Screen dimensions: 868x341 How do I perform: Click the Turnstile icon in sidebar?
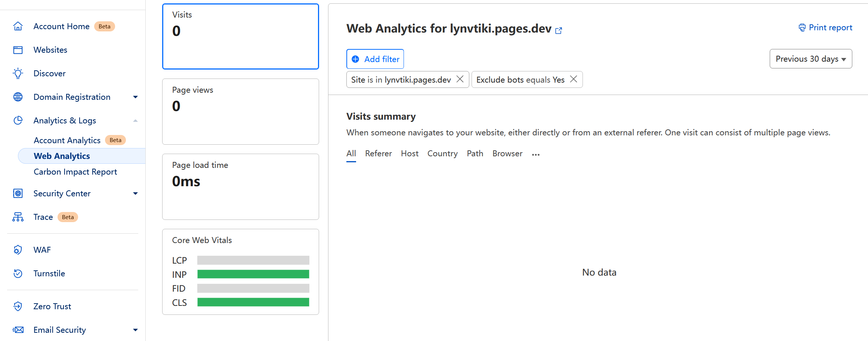(x=18, y=273)
